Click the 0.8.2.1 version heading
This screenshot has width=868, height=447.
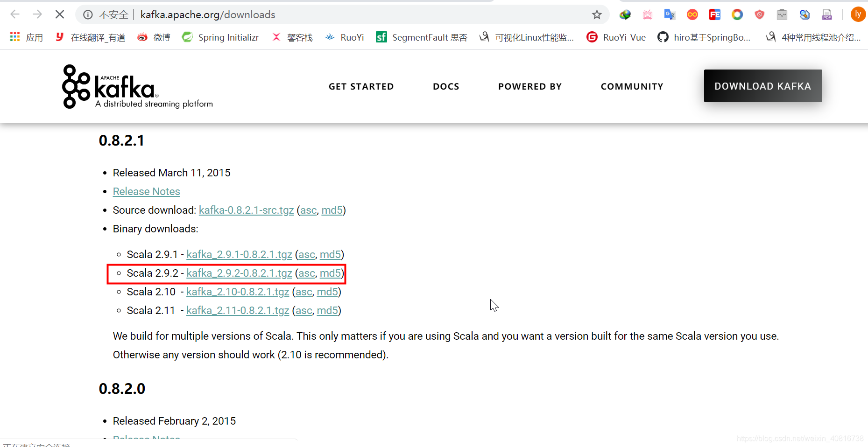point(121,140)
